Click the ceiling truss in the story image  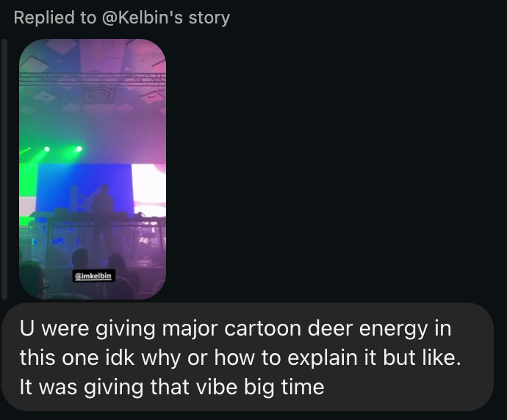(x=93, y=79)
